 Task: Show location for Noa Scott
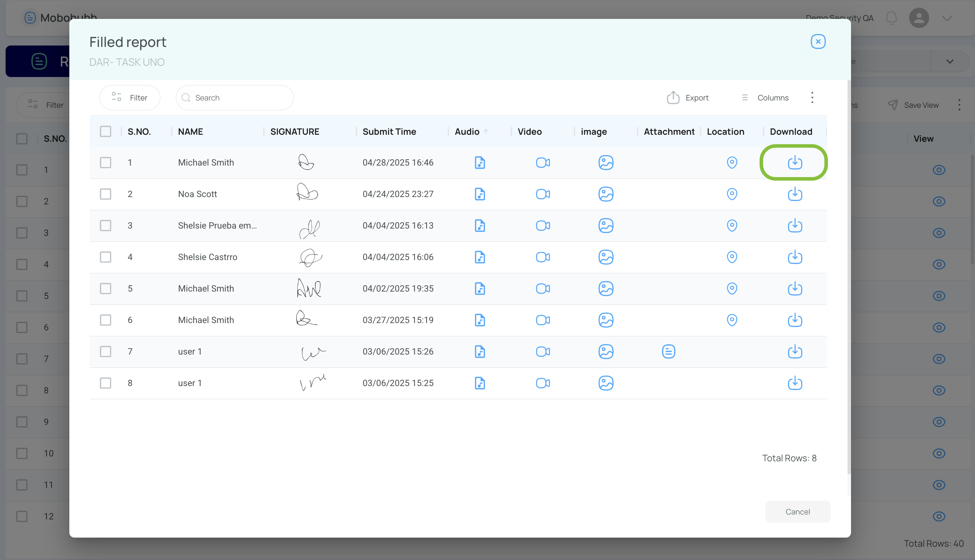pyautogui.click(x=732, y=194)
